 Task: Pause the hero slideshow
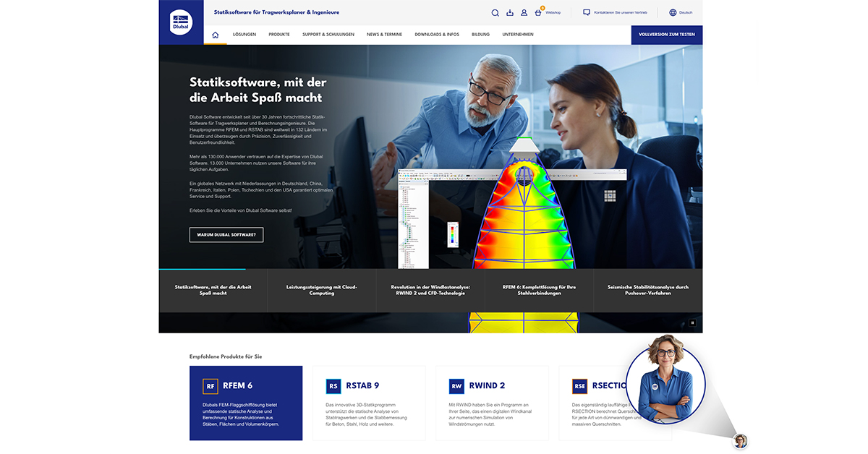point(692,323)
